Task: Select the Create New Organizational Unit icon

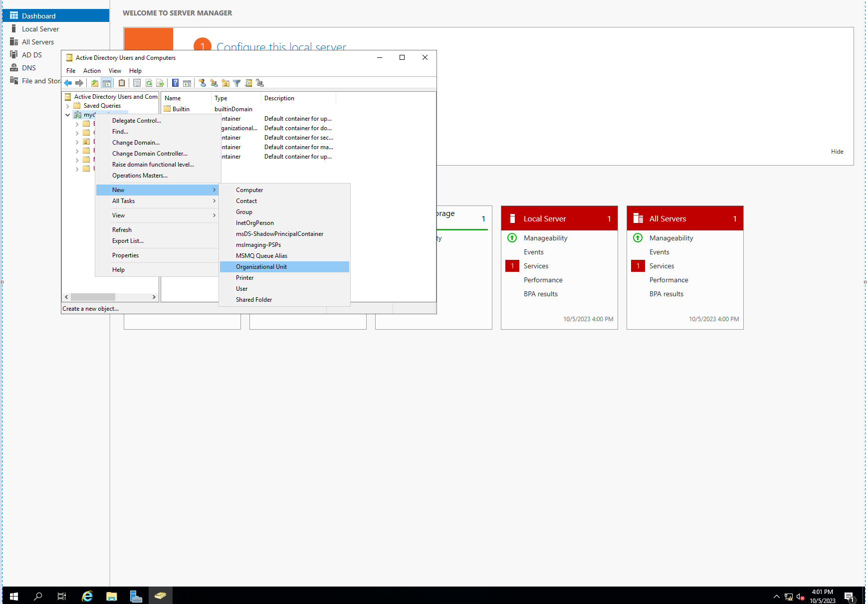Action: pos(225,83)
